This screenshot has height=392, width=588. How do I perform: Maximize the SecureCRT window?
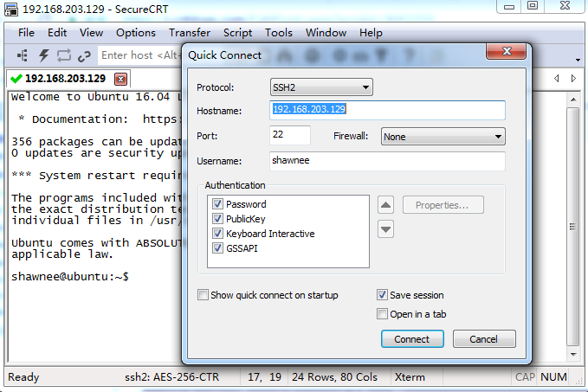(533, 6)
